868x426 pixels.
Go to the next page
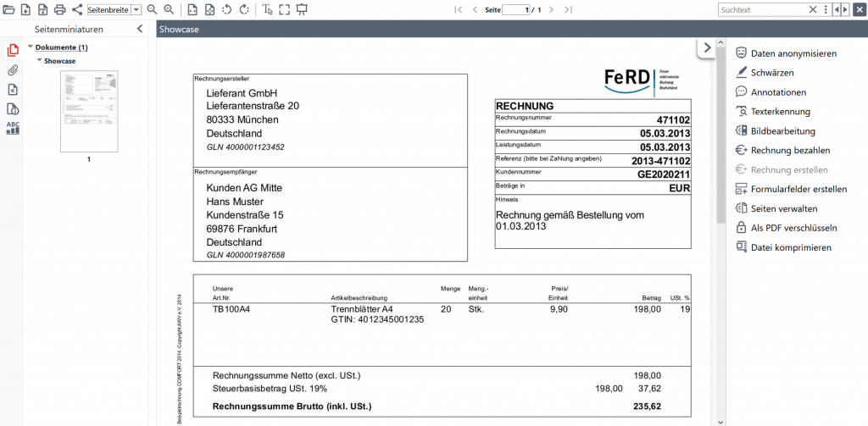(x=552, y=9)
